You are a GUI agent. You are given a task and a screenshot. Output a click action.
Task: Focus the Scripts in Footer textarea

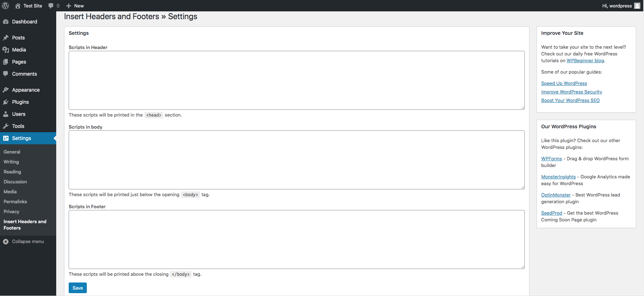(296, 240)
